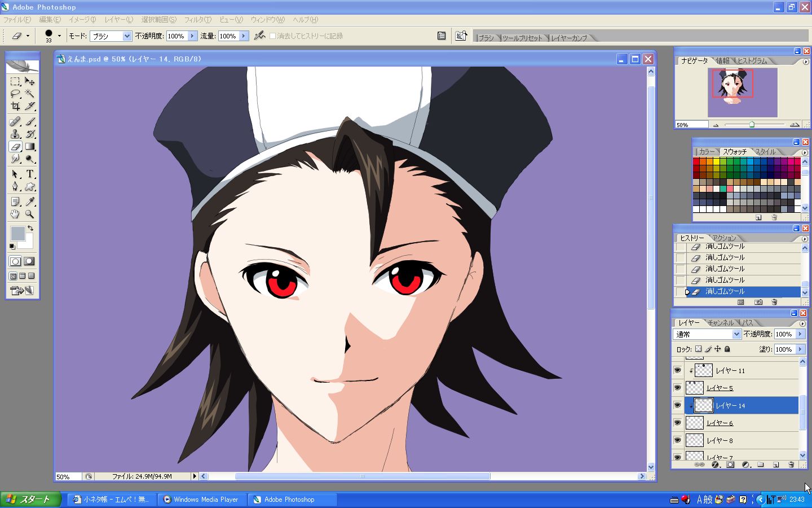Open the layer 塗り fill slider arrow
The image size is (812, 508).
[800, 349]
